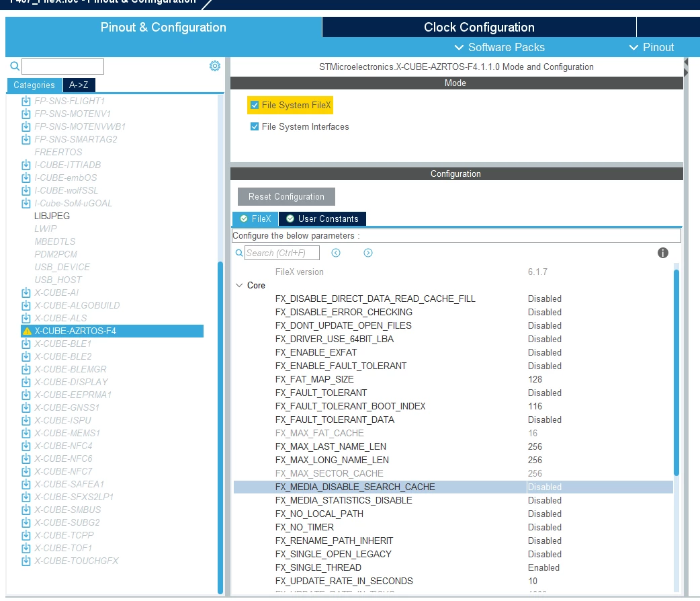Change FX_NO_TIMER Disabled value
The height and width of the screenshot is (601, 700).
545,527
